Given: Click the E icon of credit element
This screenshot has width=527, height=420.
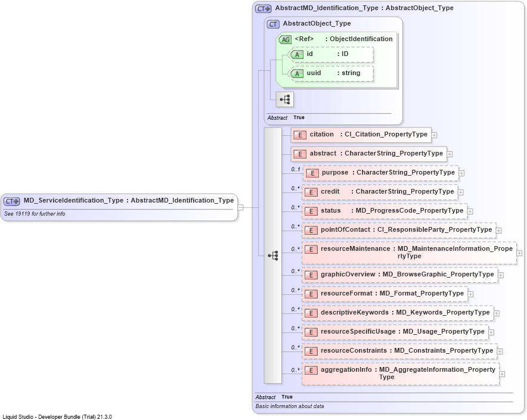Looking at the screenshot, I should pyautogui.click(x=311, y=192).
